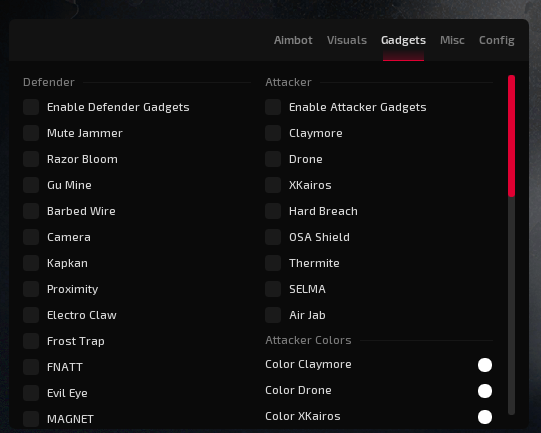Image resolution: width=541 pixels, height=433 pixels.
Task: Click the Color XKairos color circle
Action: 485,417
